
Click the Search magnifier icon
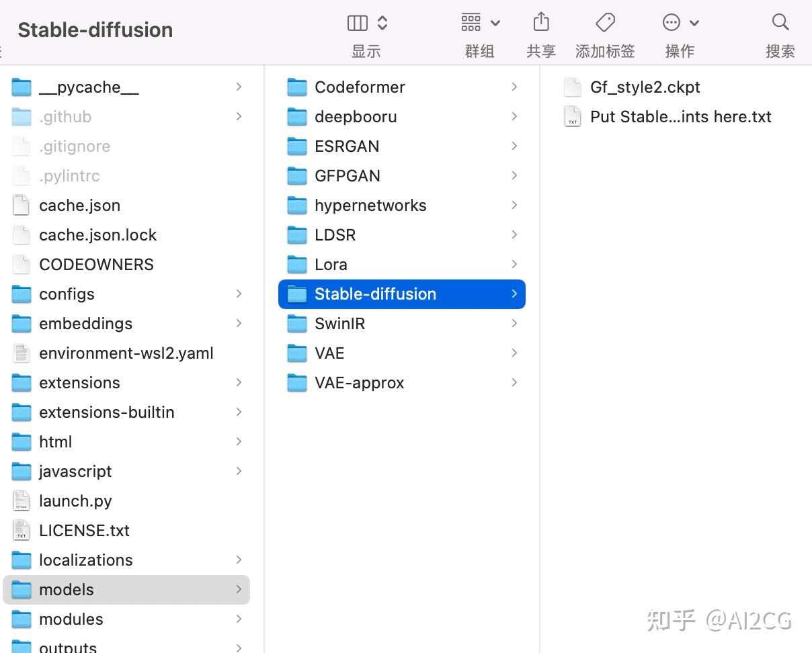coord(780,22)
